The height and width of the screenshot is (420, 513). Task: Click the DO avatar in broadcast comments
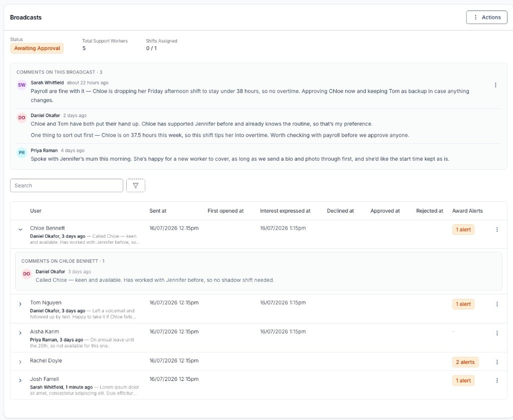pos(22,118)
